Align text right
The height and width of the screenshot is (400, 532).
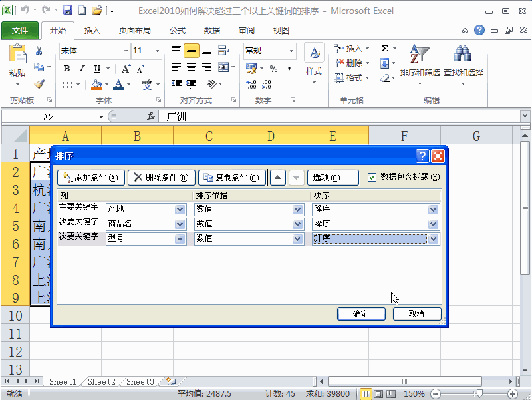click(207, 67)
